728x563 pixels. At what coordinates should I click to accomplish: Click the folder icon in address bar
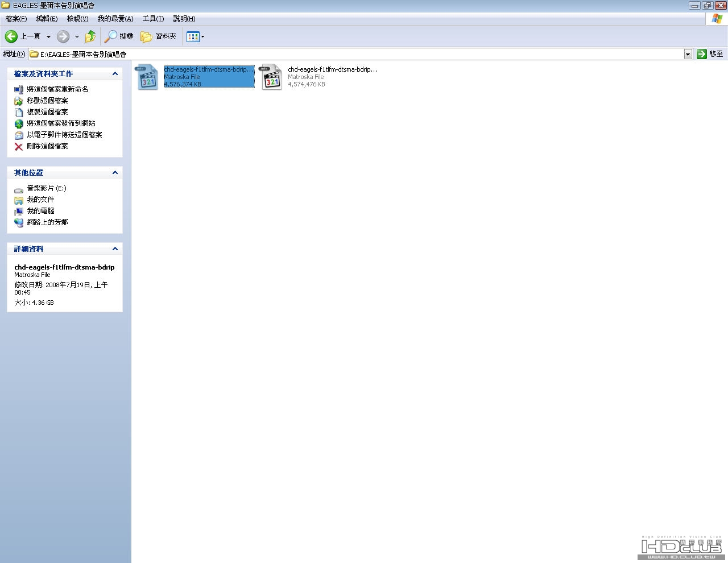pyautogui.click(x=34, y=54)
